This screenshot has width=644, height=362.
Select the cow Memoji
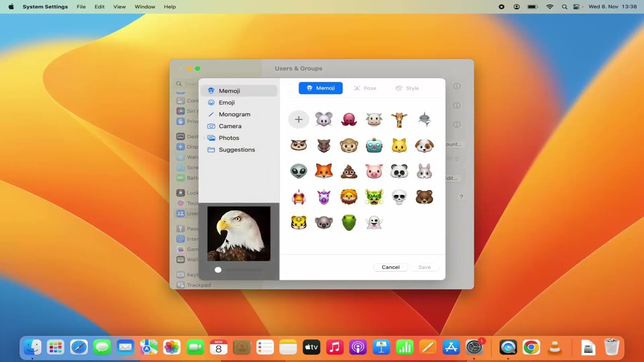[374, 120]
